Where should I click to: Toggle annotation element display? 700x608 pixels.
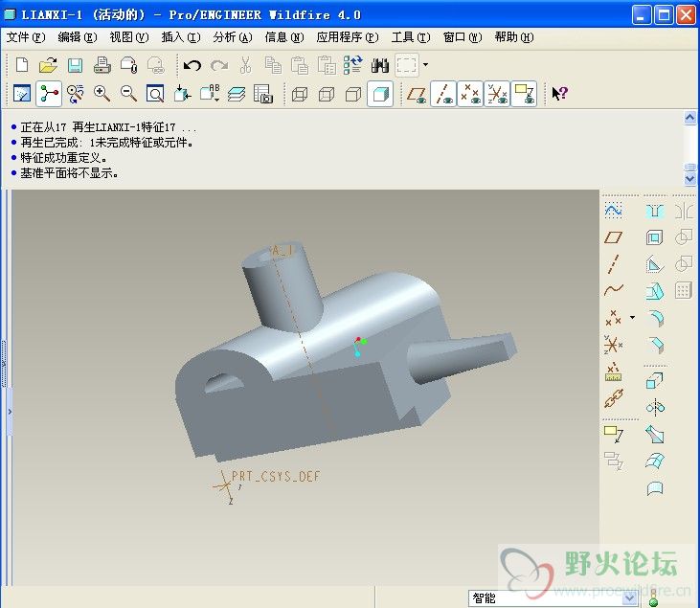524,94
